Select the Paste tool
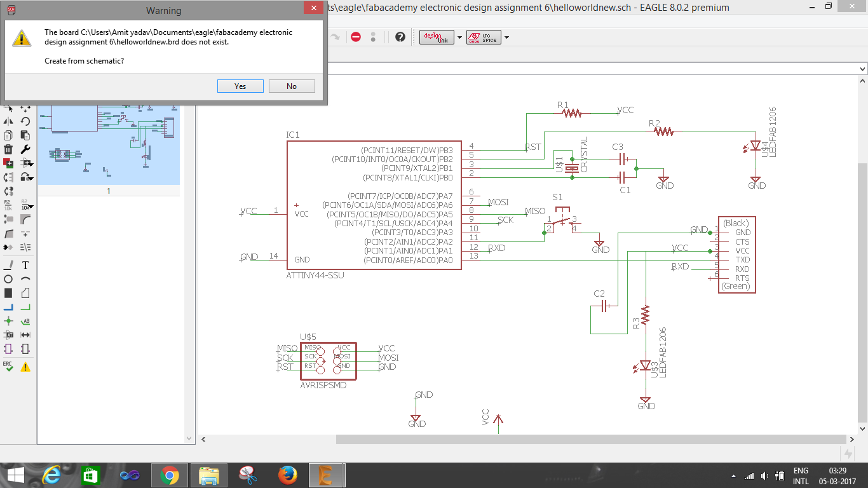Image resolution: width=868 pixels, height=488 pixels. [25, 135]
